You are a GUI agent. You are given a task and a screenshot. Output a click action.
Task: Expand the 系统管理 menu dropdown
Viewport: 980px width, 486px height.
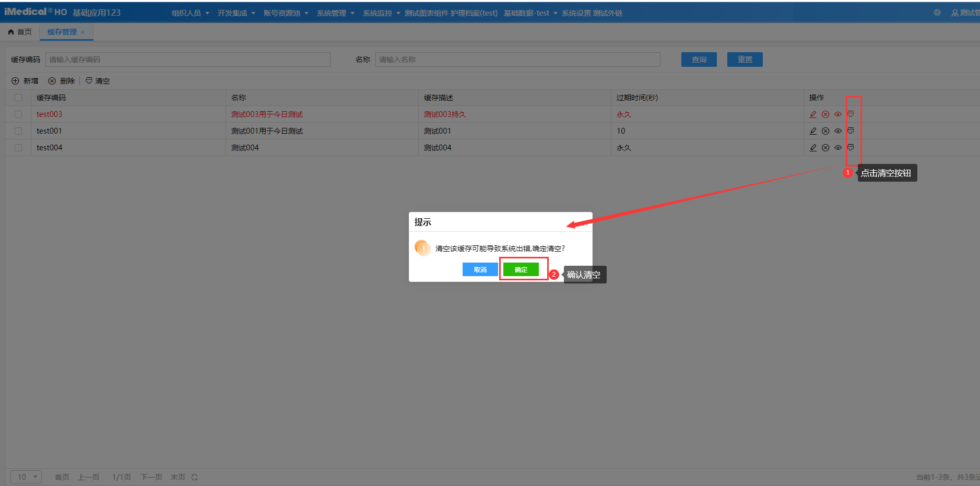coord(335,13)
